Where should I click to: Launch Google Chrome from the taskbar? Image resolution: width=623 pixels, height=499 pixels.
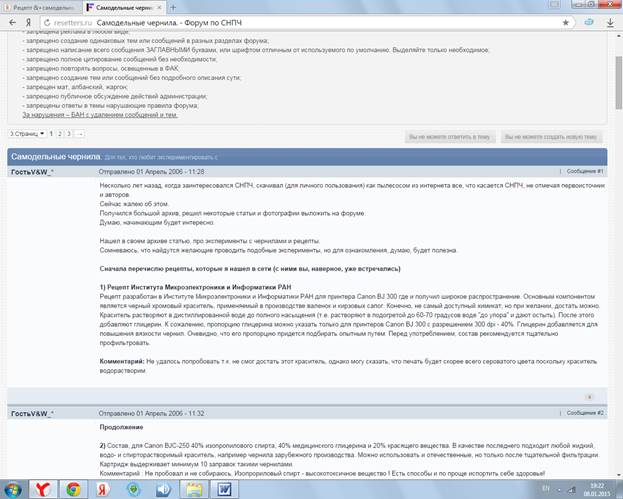click(73, 489)
